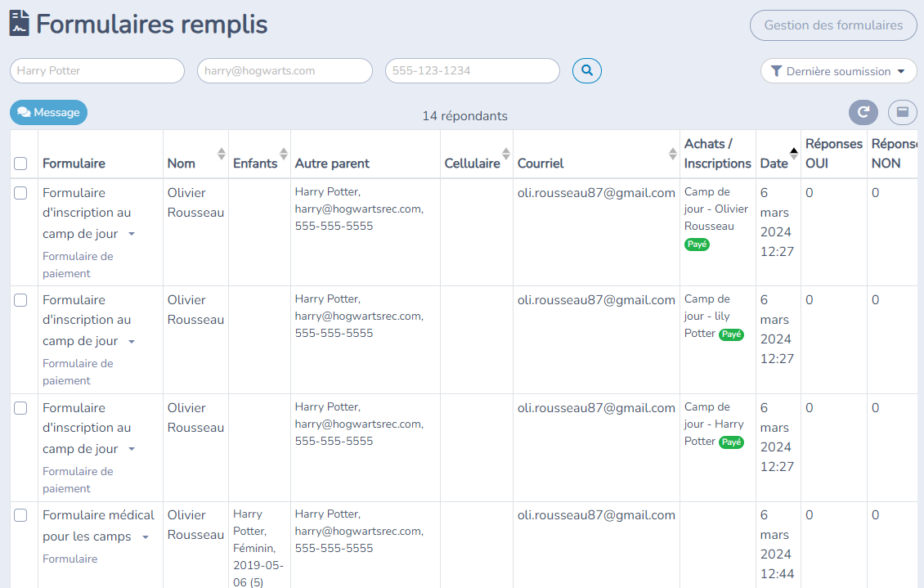Sort by the Courriel column arrows
The height and width of the screenshot is (588, 924).
[672, 154]
